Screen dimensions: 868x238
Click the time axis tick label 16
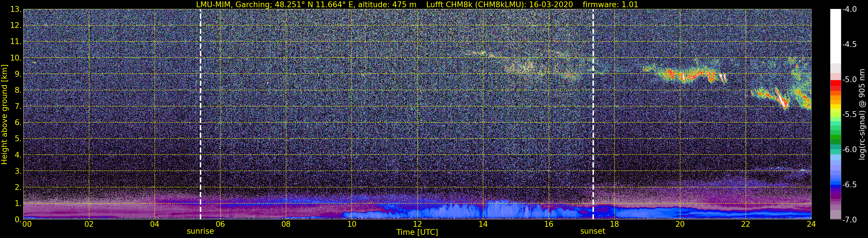click(x=548, y=224)
